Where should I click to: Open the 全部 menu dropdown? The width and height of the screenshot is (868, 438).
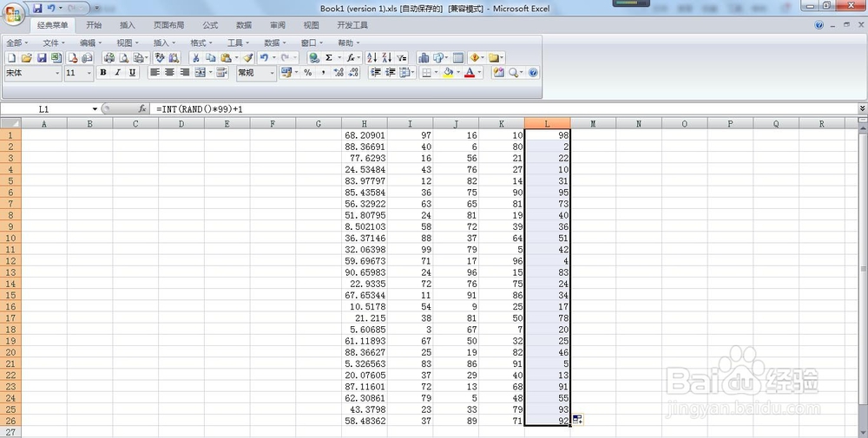pyautogui.click(x=17, y=42)
